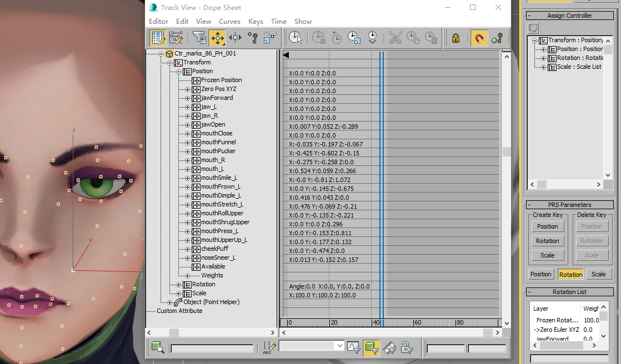Click the Edit Track Set ABC icon
The width and height of the screenshot is (621, 364).
[x=269, y=348]
